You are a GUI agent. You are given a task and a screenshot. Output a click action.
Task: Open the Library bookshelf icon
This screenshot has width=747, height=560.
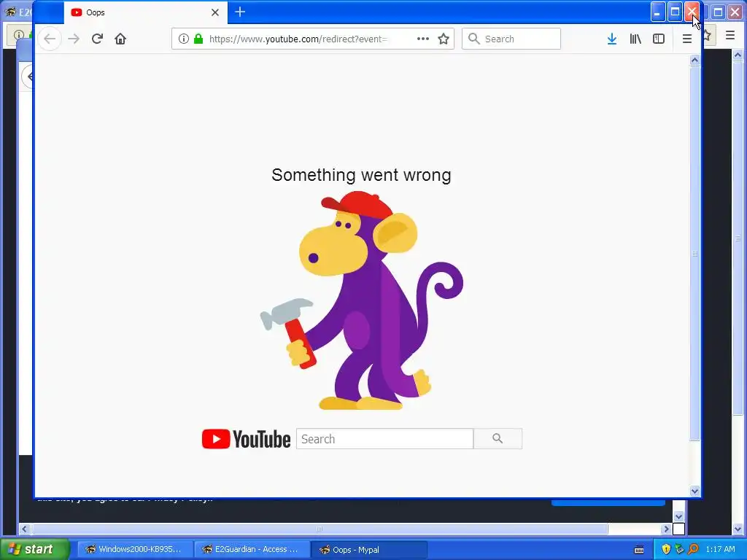tap(635, 39)
